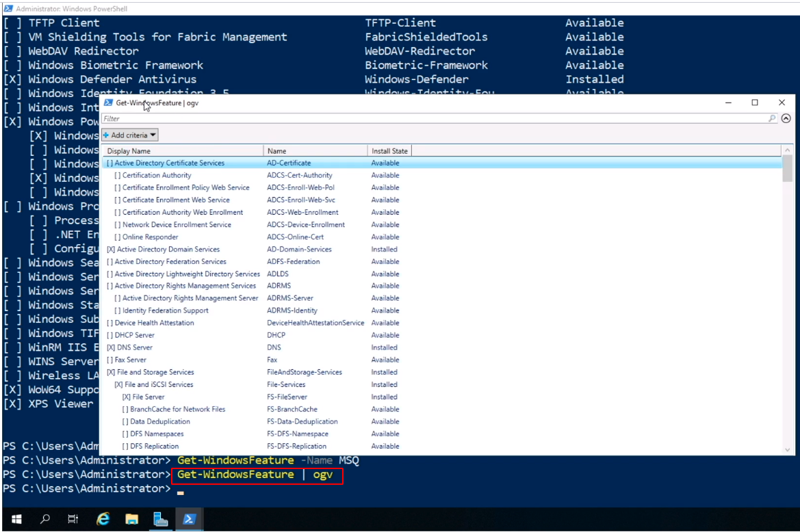Viewport: 800px width, 532px height.
Task: Type in the Filter text field
Action: click(431, 118)
